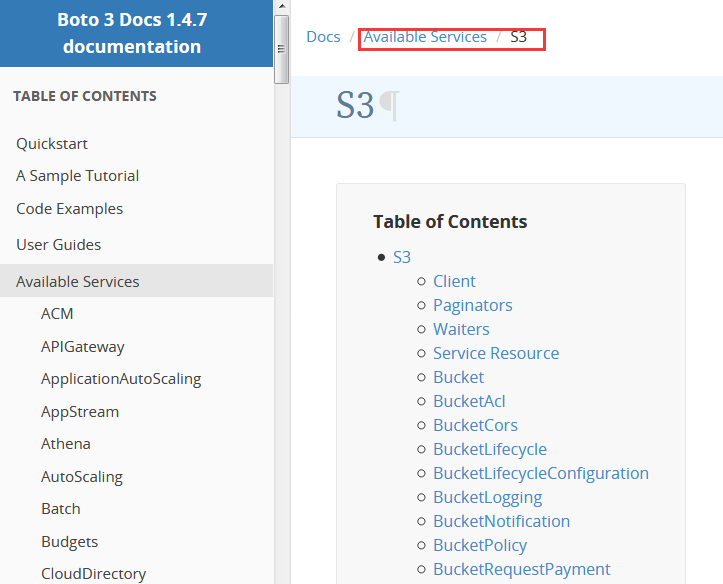Select Available Services in sidebar
The width and height of the screenshot is (723, 584).
tap(77, 282)
